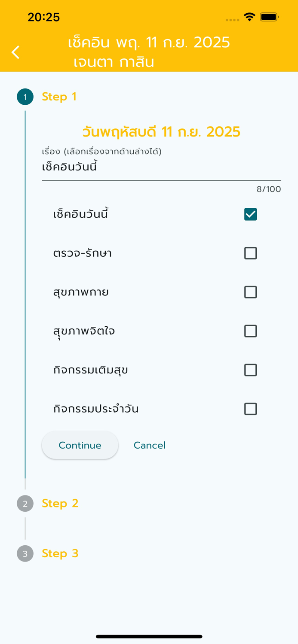Enable the กิจกรรมประจำวัน checkbox

coord(250,409)
